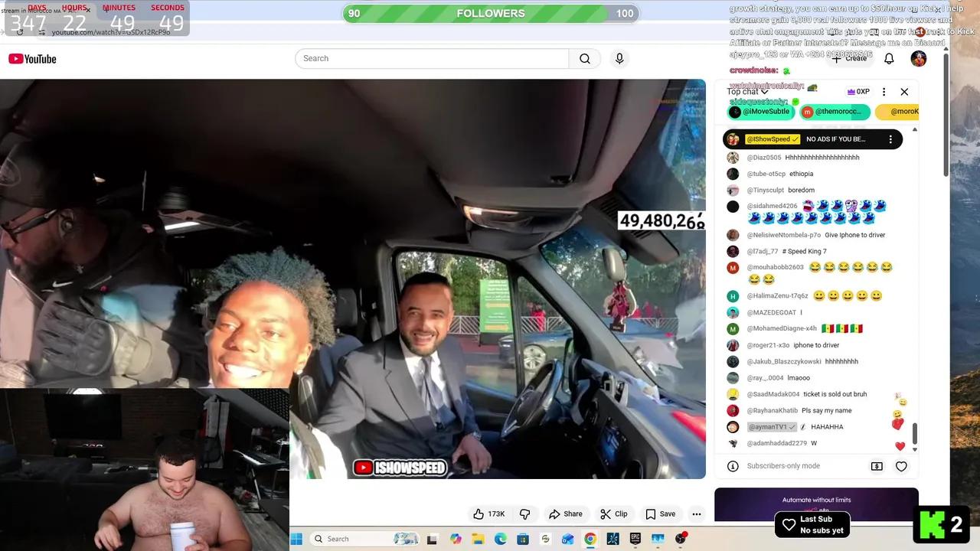Click in the YouTube search input field
The image size is (980, 551).
click(433, 59)
